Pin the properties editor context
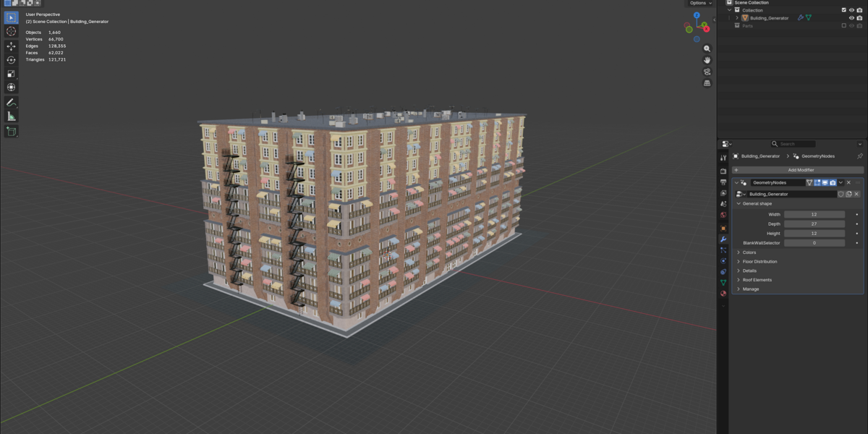The image size is (868, 434). (859, 156)
